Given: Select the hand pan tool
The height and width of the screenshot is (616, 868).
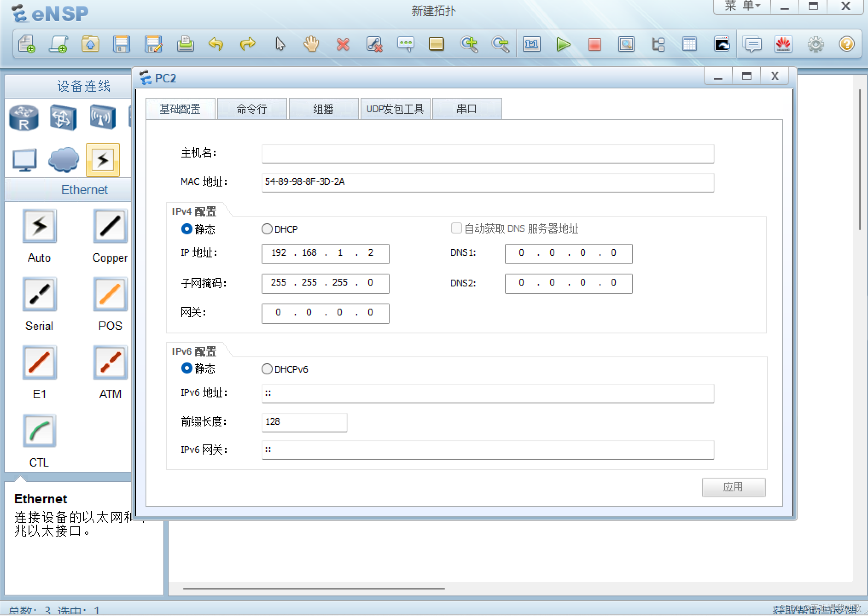Looking at the screenshot, I should click(x=311, y=44).
